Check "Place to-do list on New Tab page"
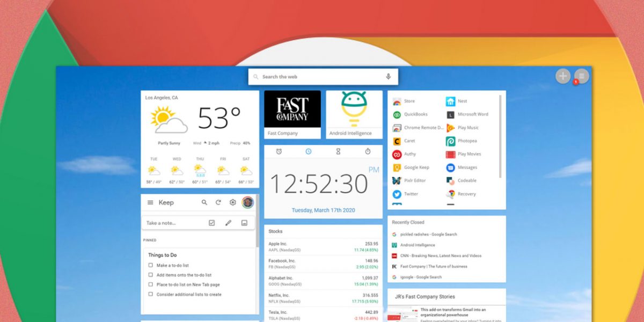The height and width of the screenshot is (322, 644). point(150,284)
